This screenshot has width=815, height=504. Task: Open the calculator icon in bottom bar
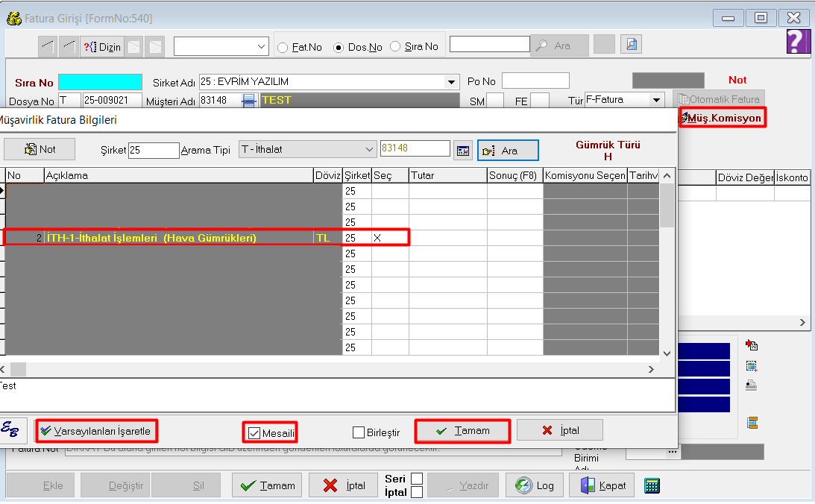[x=652, y=485]
